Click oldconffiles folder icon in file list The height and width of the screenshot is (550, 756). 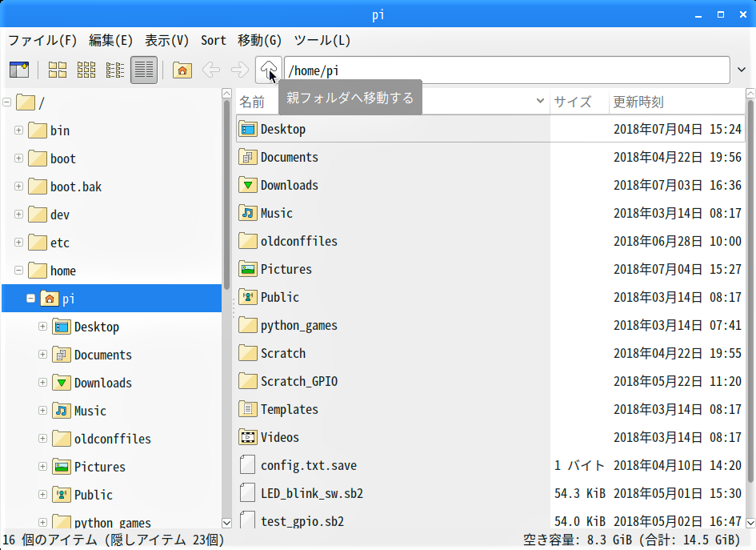pos(248,241)
